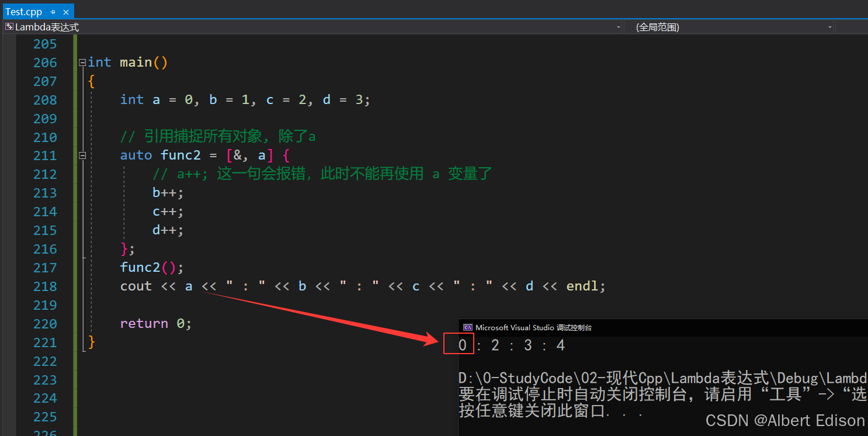Open the Lambda表达式 project dropdown

[x=313, y=27]
